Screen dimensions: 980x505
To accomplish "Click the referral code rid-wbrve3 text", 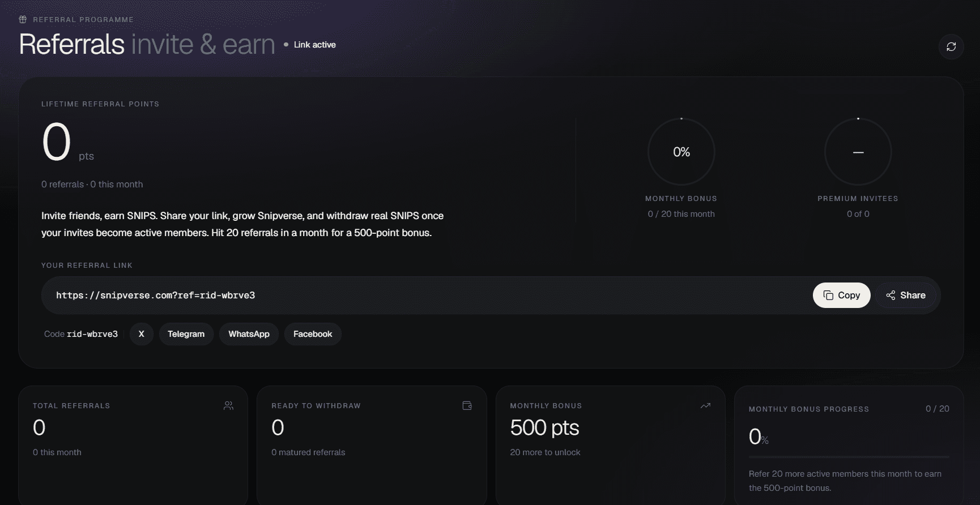I will 92,334.
